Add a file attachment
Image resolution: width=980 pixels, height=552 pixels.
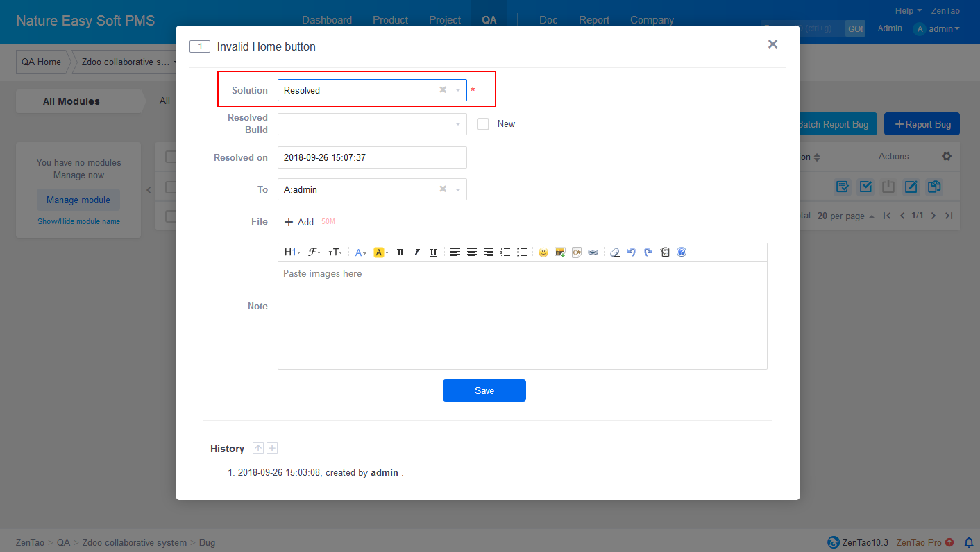[x=299, y=222]
